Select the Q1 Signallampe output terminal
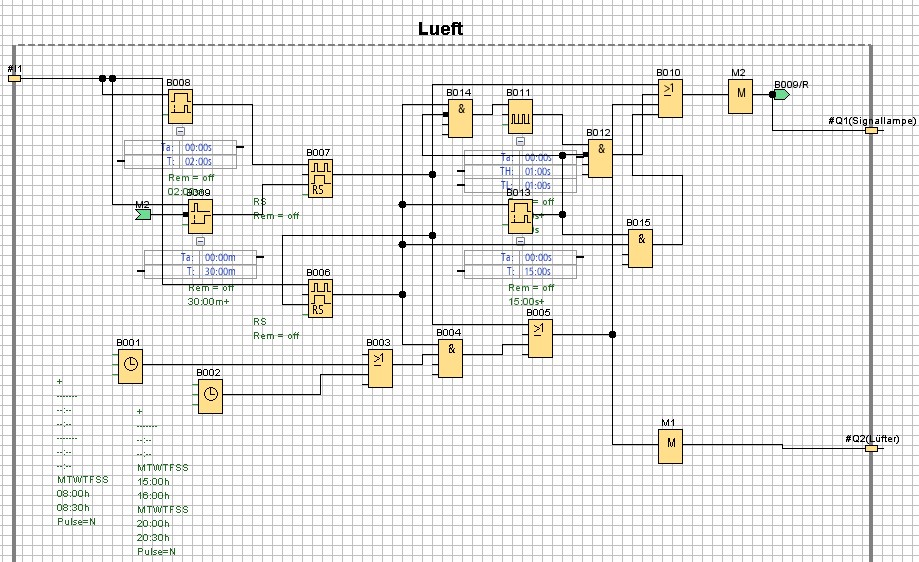Screen dimensions: 919x562 pos(871,130)
